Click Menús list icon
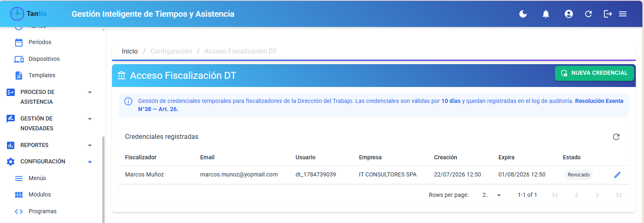Screen dimensions: 644x223 coord(19,178)
